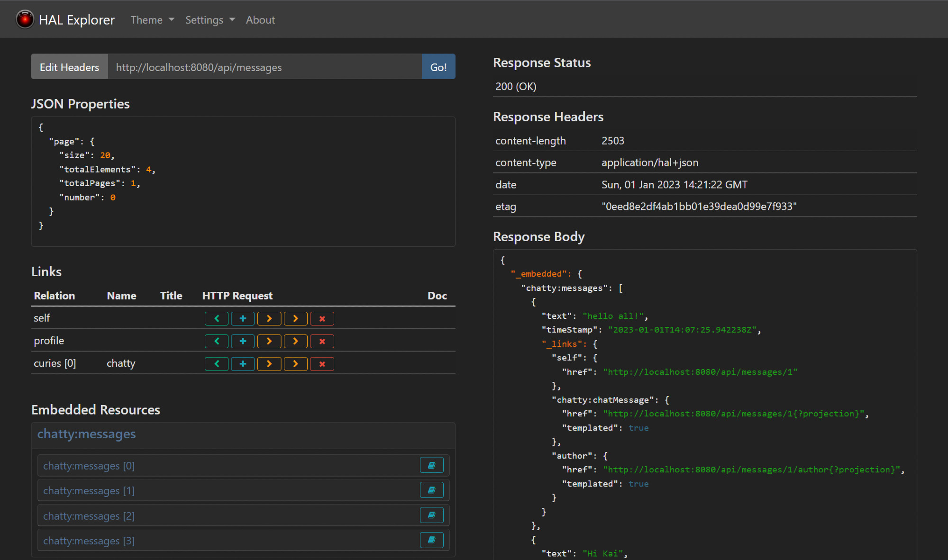Click POST plus icon for profile link

(x=243, y=341)
